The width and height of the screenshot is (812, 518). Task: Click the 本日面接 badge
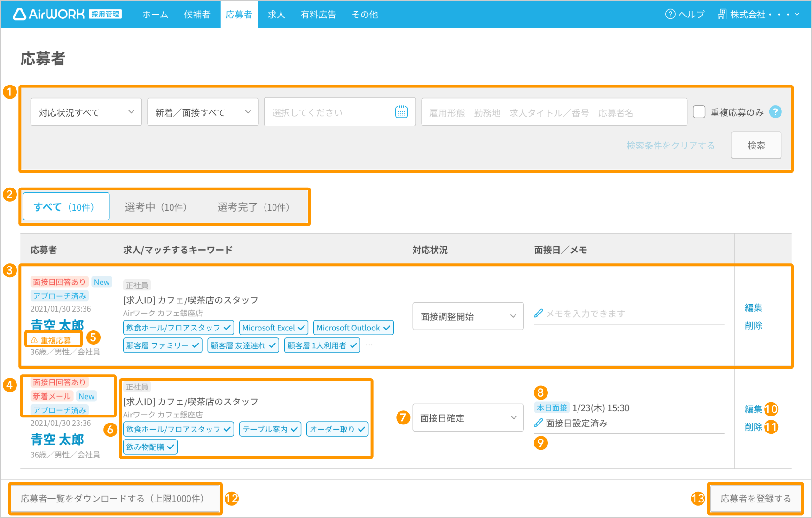click(x=552, y=408)
